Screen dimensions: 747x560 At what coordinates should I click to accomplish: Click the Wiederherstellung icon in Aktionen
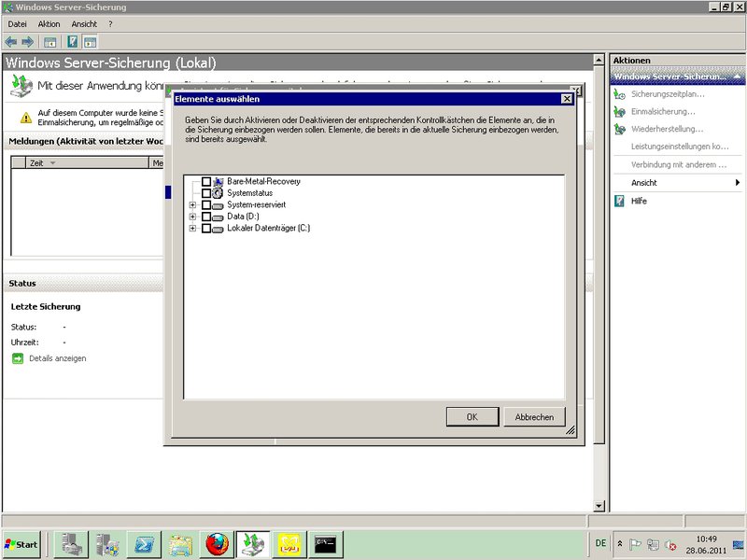click(x=619, y=129)
